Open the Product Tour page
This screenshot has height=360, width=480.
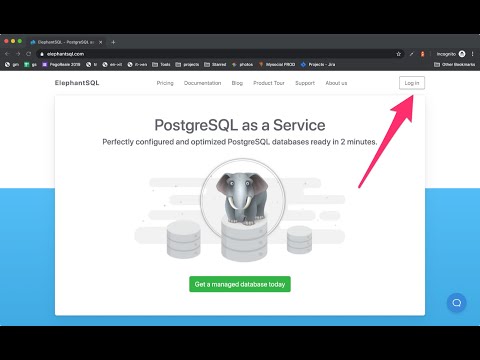(x=269, y=83)
